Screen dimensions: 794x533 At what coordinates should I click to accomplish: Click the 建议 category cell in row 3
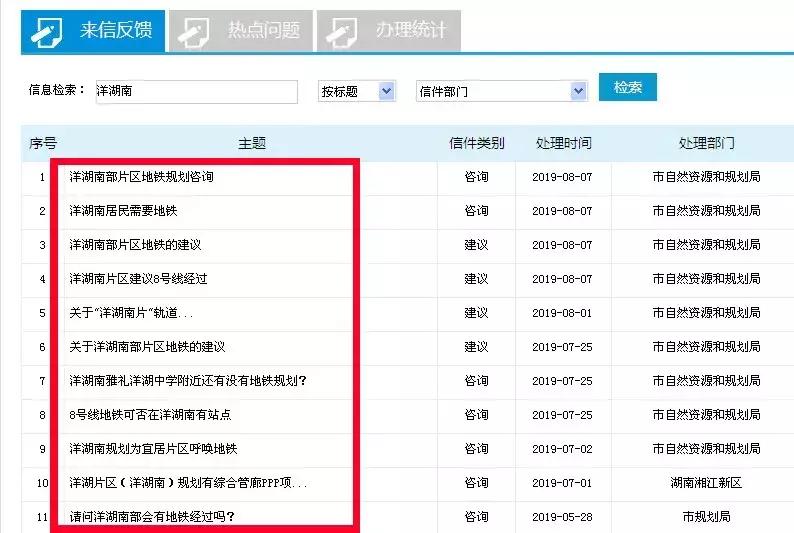point(477,244)
